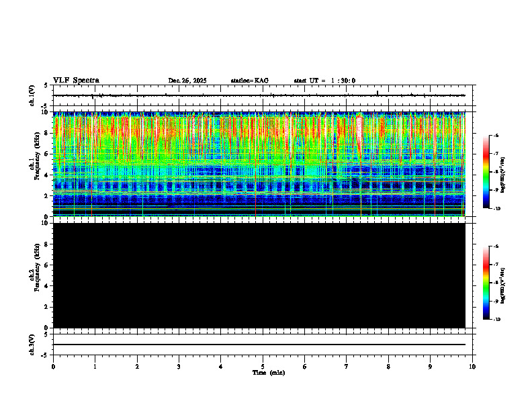Click the date "Dec. 26, 2025"

187,81
